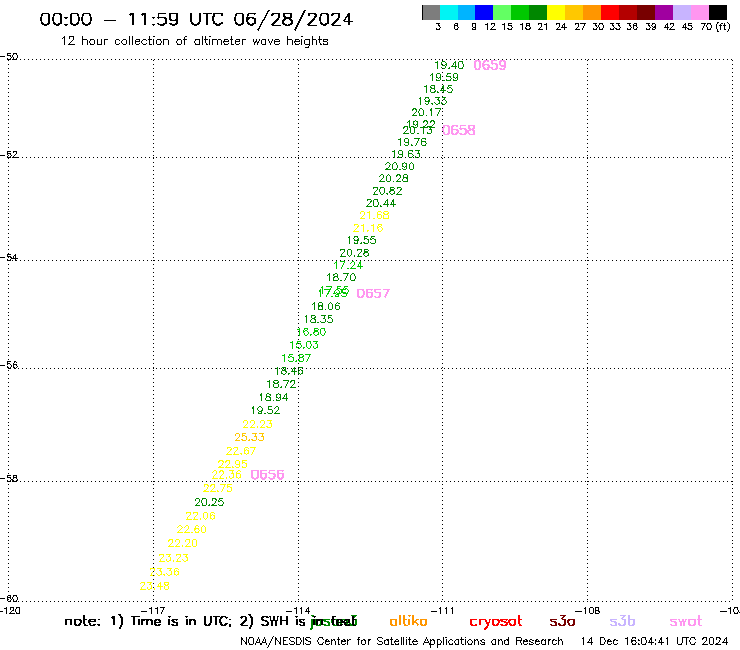Click the 18.06 wave height value
Image resolution: width=740 pixels, height=650 pixels.
pyautogui.click(x=326, y=306)
